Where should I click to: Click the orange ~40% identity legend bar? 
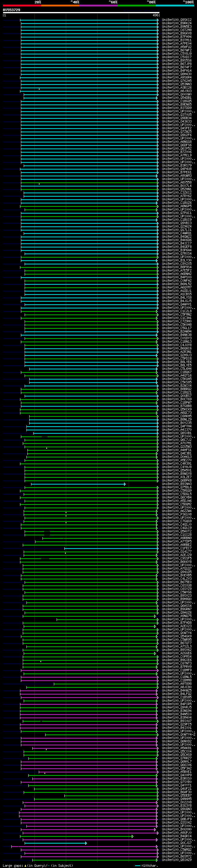pos(60,6)
